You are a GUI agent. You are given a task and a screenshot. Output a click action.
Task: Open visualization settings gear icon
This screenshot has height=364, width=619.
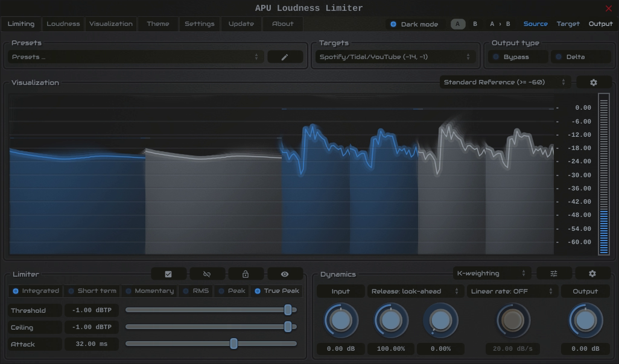click(593, 83)
